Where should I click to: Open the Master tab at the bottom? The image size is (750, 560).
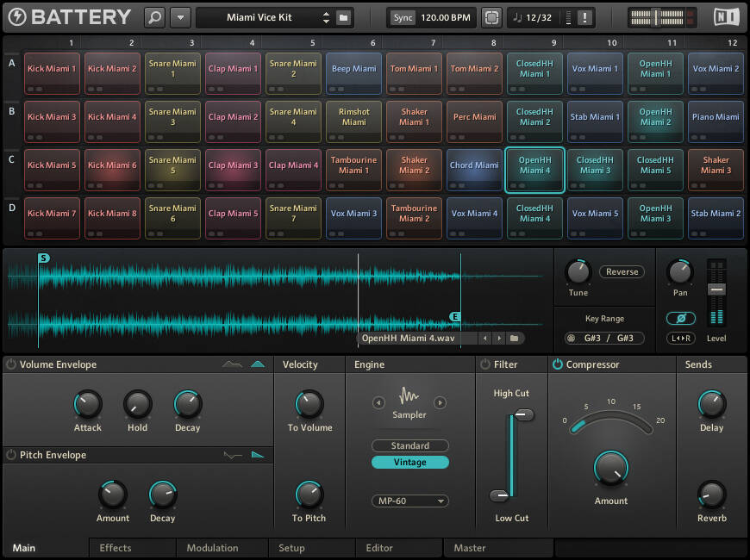[471, 548]
